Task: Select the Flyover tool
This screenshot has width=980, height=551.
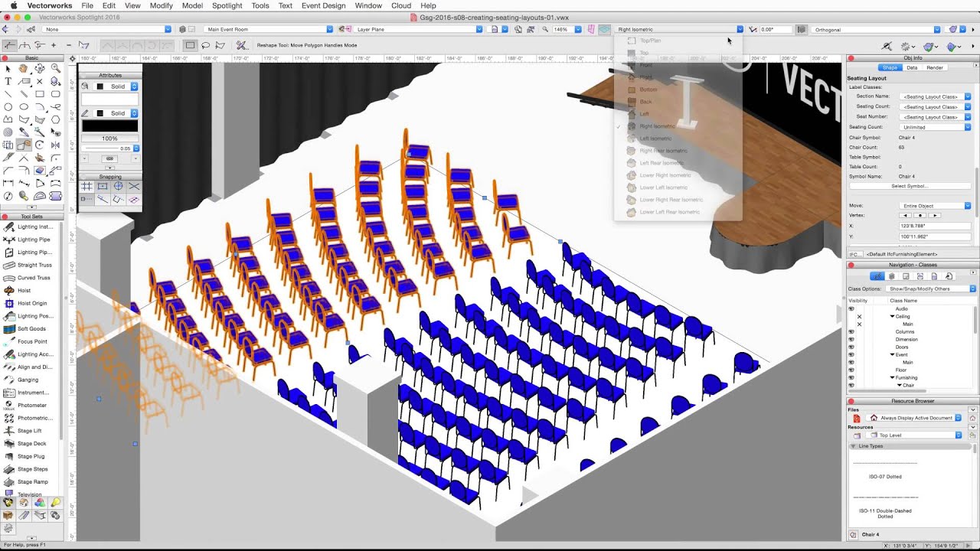Action: point(40,69)
